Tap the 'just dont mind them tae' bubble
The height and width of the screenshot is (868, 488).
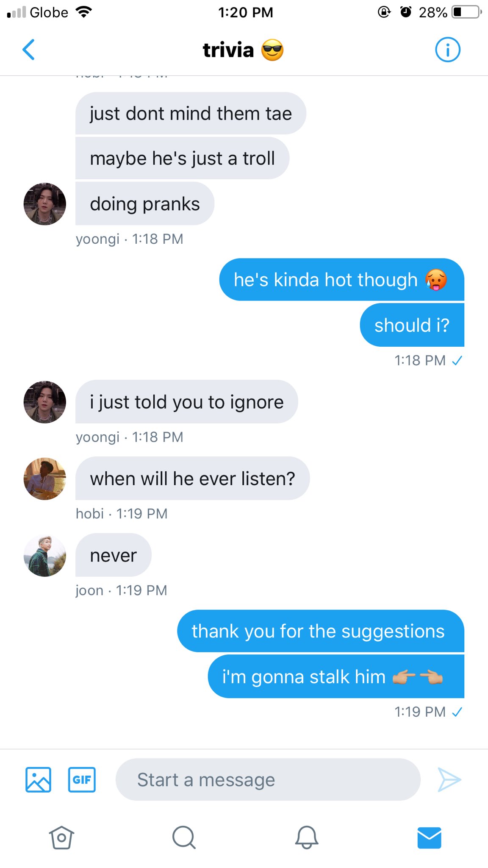click(191, 113)
